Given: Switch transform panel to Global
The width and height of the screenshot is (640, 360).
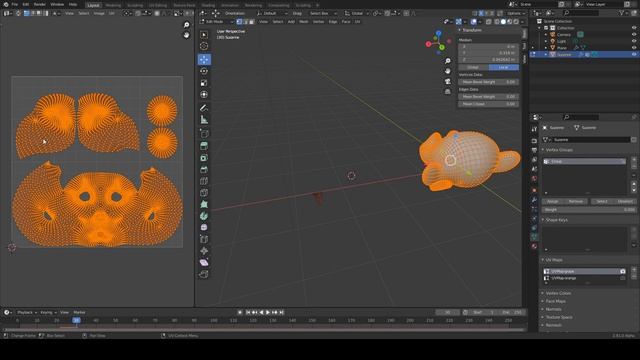Looking at the screenshot, I should click(473, 67).
